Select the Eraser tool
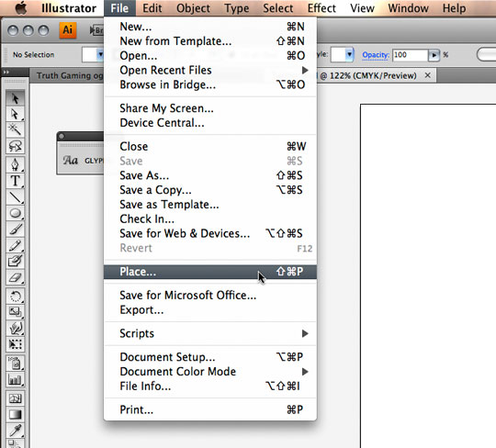The image size is (496, 448). pyautogui.click(x=15, y=278)
